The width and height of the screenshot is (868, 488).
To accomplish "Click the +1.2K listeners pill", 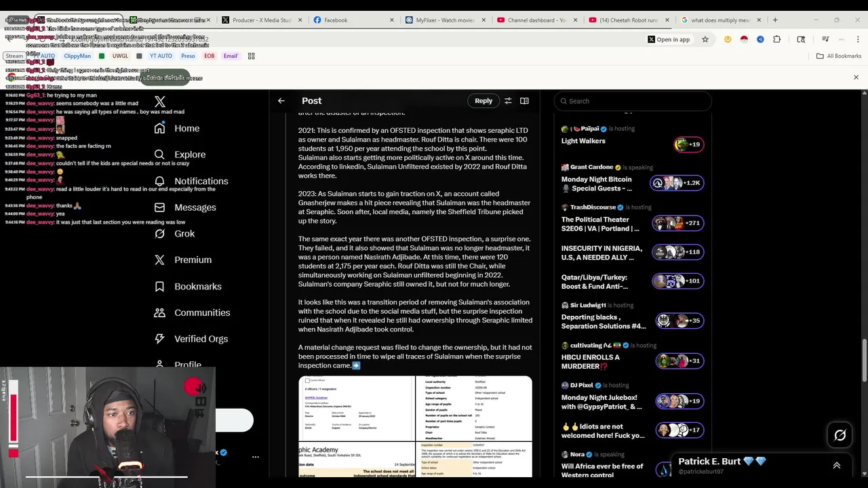I will pos(677,183).
